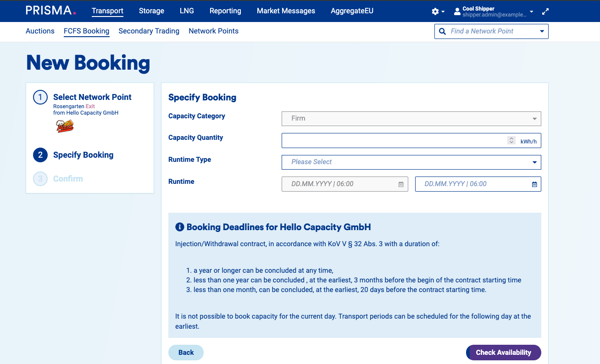This screenshot has height=364, width=600.
Task: Click the Back button
Action: [x=186, y=353]
